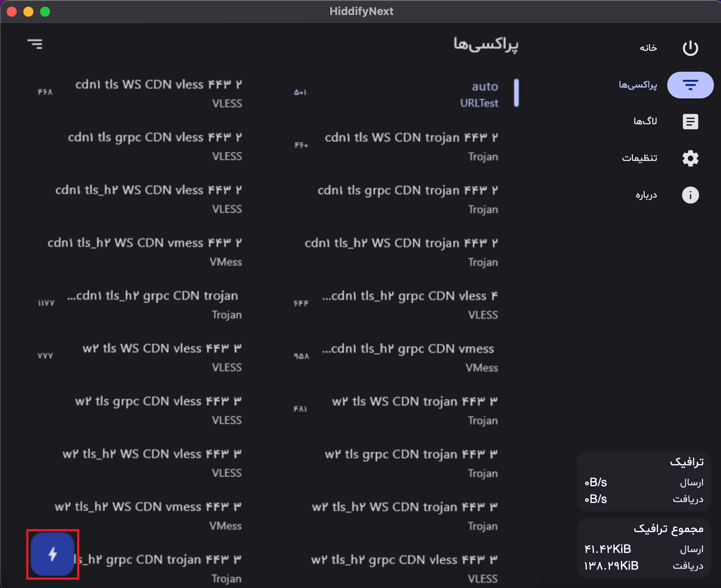This screenshot has height=588, width=721.
Task: Open settings using the gear icon
Action: point(690,158)
